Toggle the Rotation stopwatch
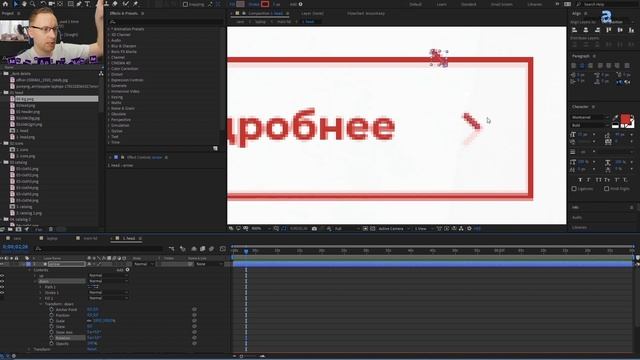This screenshot has height=360, width=640. click(x=51, y=338)
